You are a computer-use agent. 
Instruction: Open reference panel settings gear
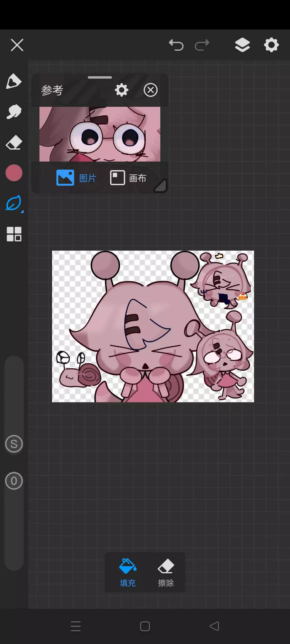tap(122, 90)
